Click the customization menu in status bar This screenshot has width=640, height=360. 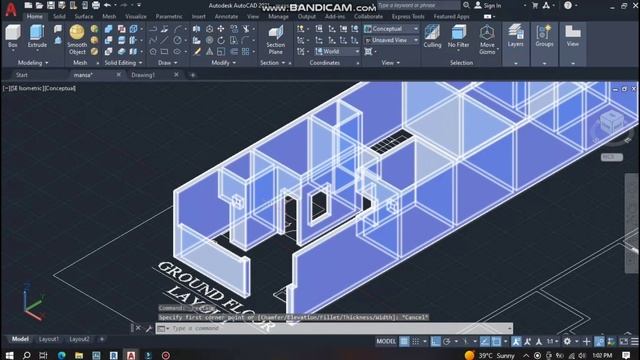click(x=635, y=341)
